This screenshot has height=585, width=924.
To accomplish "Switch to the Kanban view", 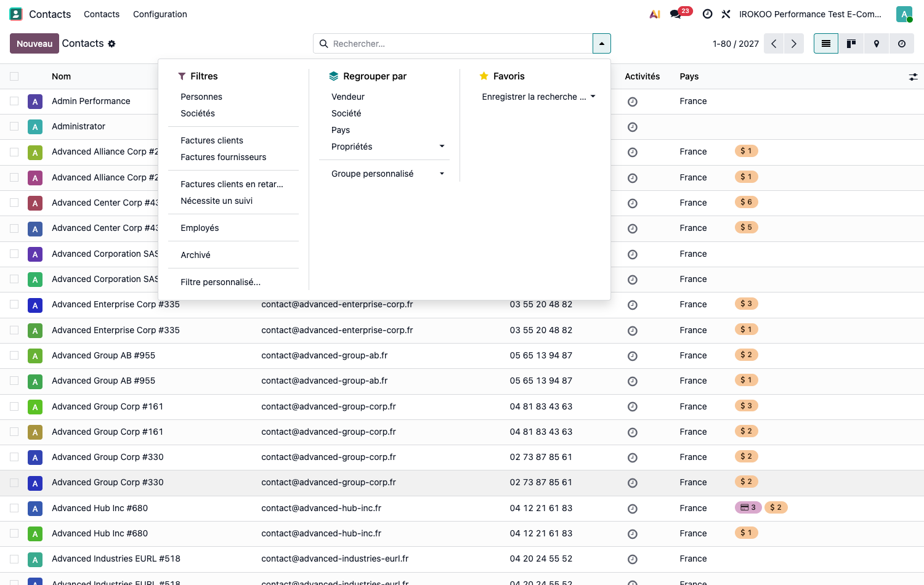I will click(851, 44).
